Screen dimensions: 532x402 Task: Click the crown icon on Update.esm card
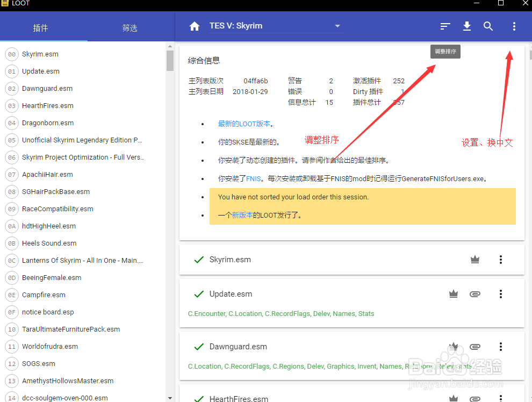tap(454, 294)
